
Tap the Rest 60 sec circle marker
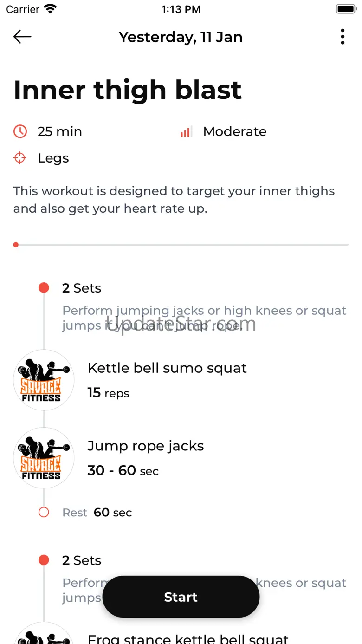tap(44, 513)
